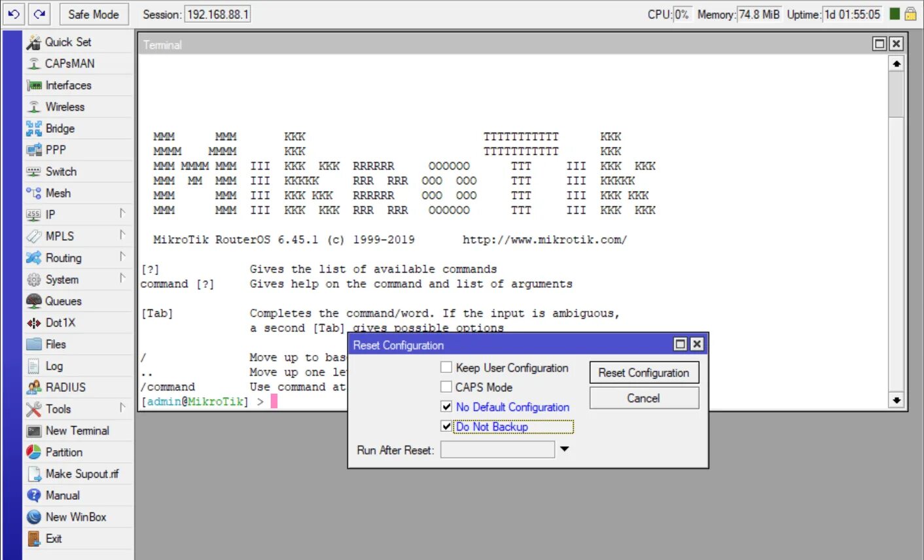Toggle the Safe Mode button
Viewport: 924px width, 560px height.
[x=94, y=14]
